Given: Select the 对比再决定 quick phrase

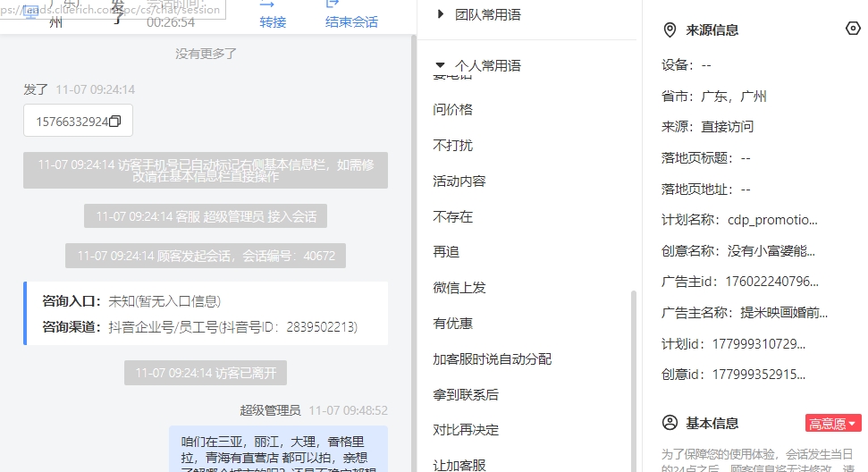Looking at the screenshot, I should pos(466,430).
